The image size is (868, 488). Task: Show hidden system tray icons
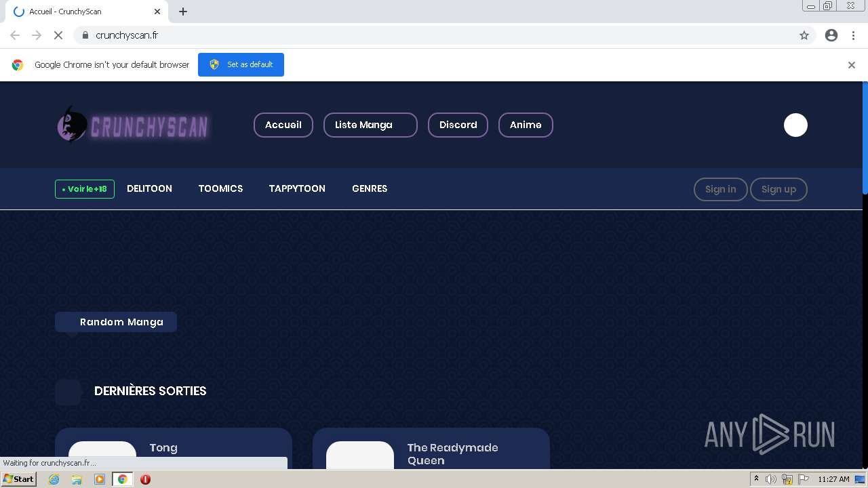point(756,479)
